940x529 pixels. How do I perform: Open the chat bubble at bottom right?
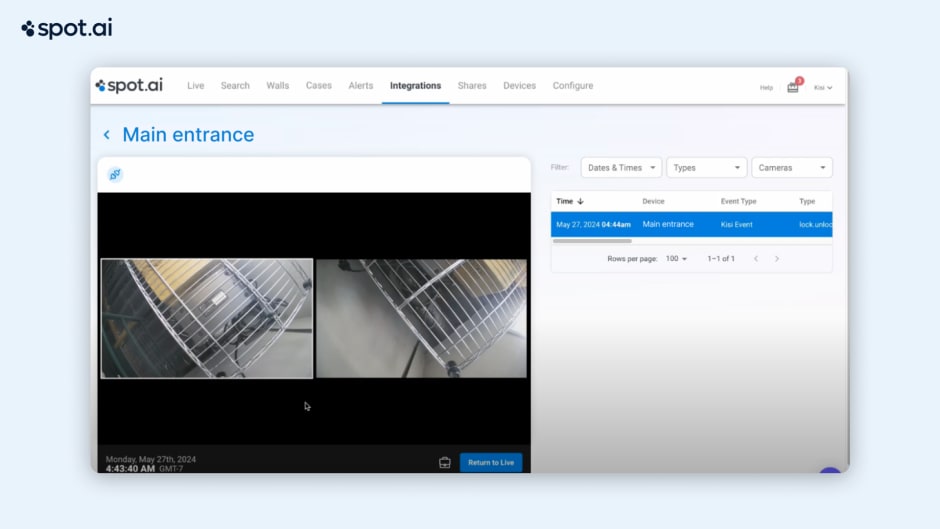830,471
